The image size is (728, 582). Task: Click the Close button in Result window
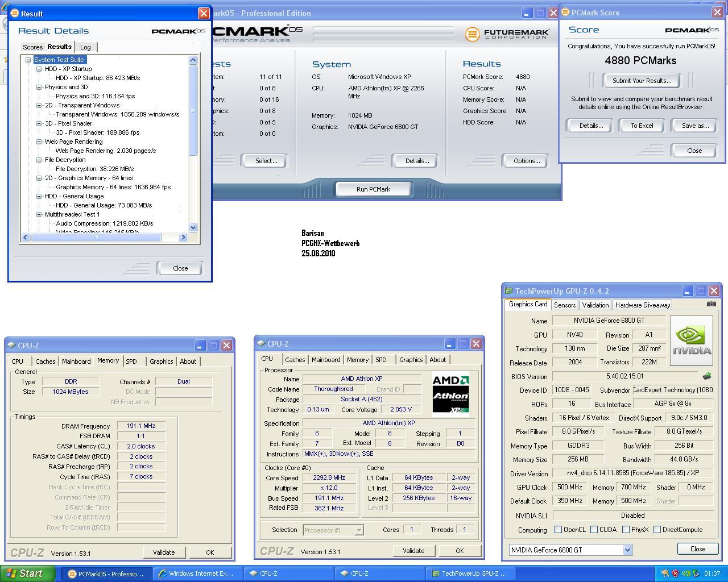click(180, 268)
